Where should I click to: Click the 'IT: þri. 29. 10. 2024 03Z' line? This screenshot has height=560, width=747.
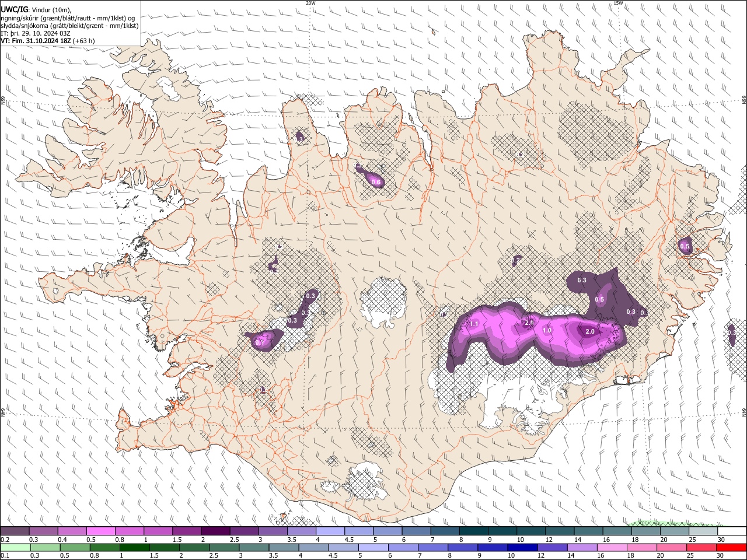[x=36, y=33]
